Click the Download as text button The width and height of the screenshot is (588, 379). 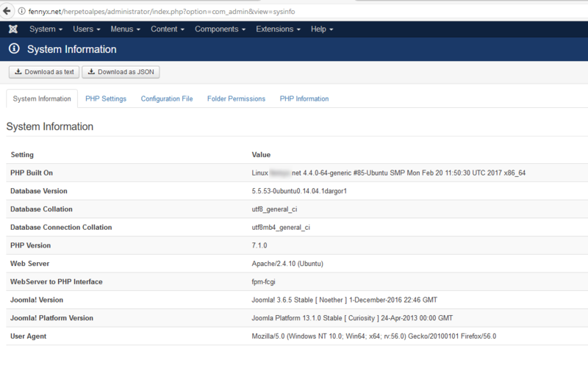[x=44, y=71]
